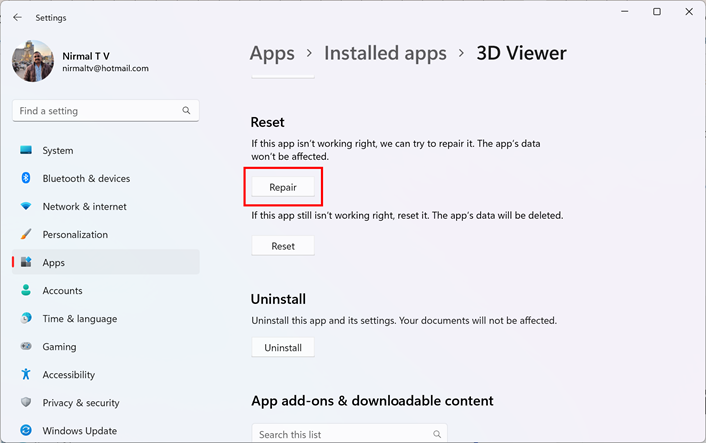Viewport: 706px width, 443px height.
Task: Click the Nirmal T V account name
Action: coord(86,56)
